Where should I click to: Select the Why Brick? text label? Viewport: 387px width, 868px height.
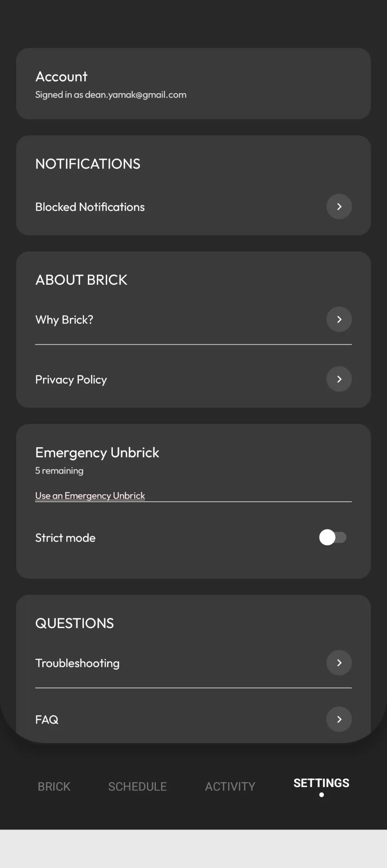click(64, 320)
